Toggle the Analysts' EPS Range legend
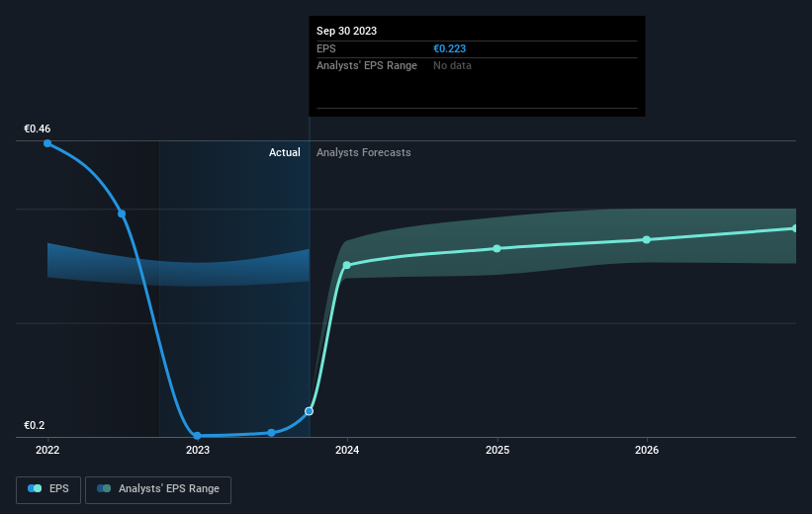812x514 pixels. coord(158,489)
